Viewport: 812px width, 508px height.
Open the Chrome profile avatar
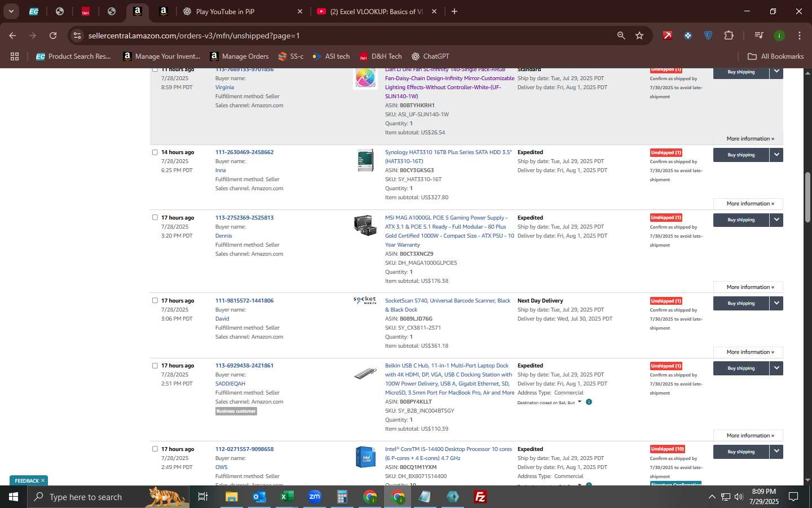click(x=779, y=36)
